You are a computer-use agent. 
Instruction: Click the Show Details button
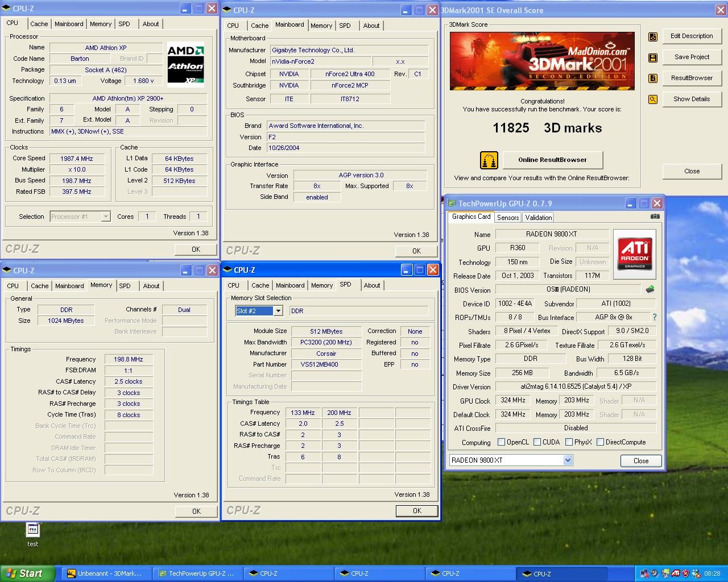coord(692,99)
